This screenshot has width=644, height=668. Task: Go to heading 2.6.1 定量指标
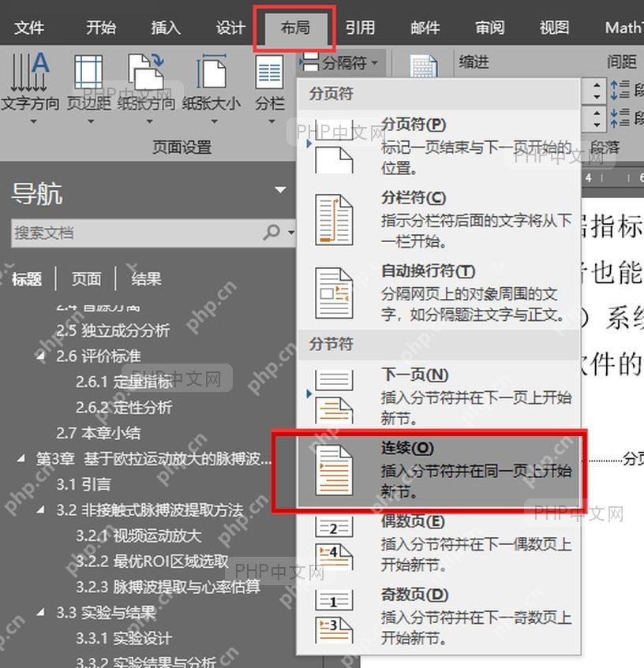[125, 382]
